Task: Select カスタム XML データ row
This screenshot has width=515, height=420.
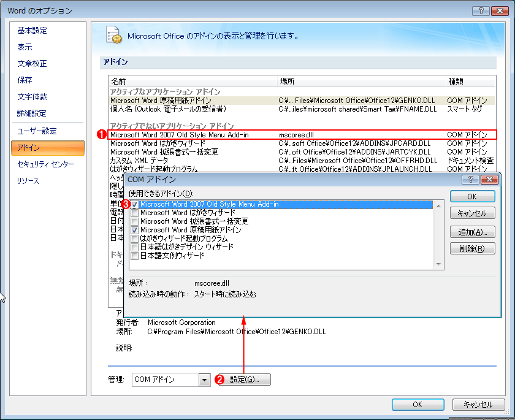Action: pos(302,161)
